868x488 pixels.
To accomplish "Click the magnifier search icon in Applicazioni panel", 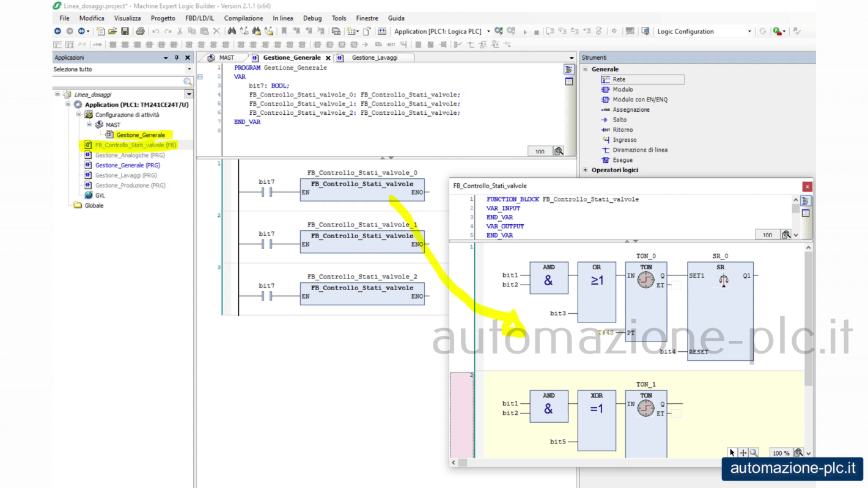I will tap(188, 81).
